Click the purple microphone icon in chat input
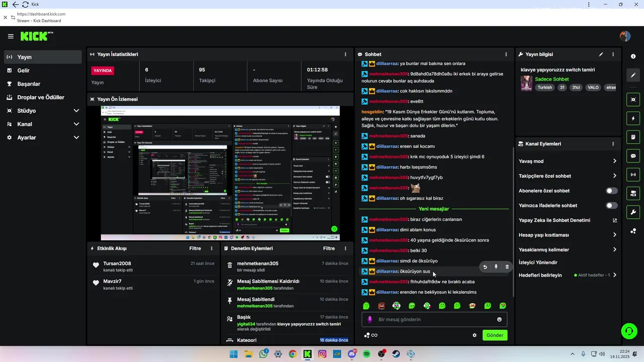 (x=370, y=319)
